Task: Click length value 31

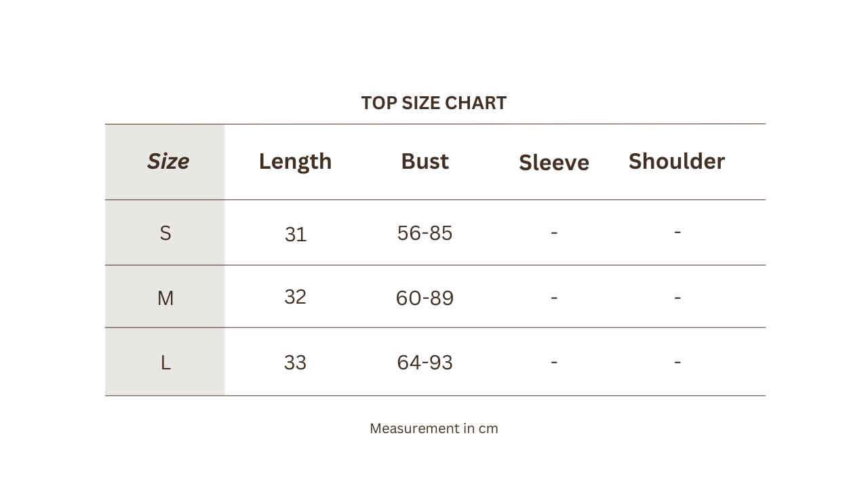Action: (296, 235)
